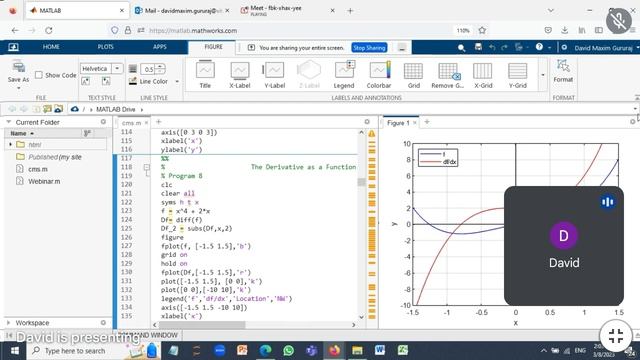Image resolution: width=640 pixels, height=360 pixels.
Task: Bookmark this page with star icon
Action: point(482,30)
